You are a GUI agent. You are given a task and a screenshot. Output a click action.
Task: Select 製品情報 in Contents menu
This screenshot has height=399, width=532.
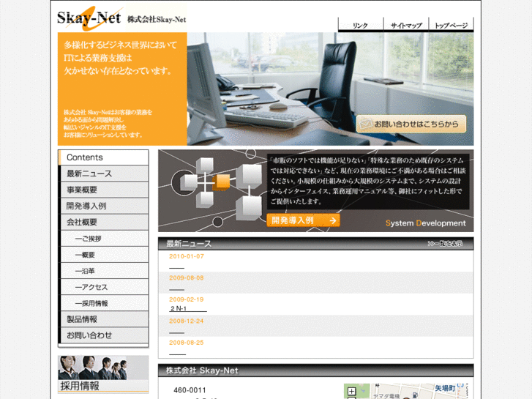coord(103,319)
